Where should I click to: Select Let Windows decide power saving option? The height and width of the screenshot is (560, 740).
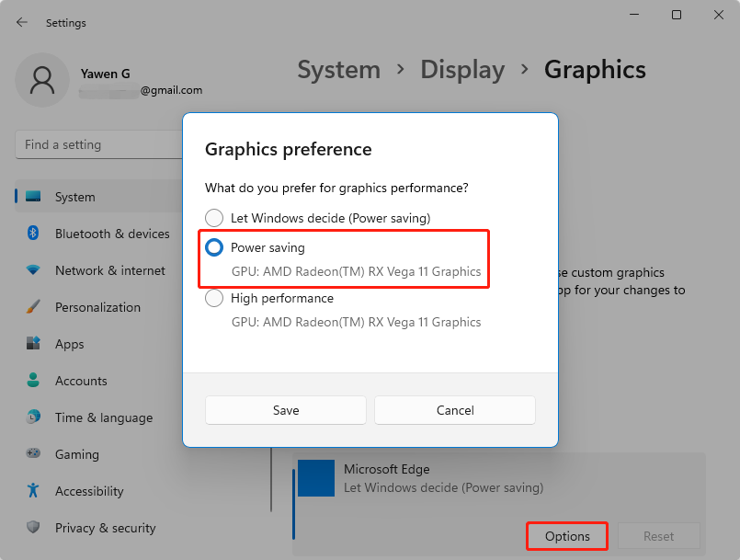point(214,218)
